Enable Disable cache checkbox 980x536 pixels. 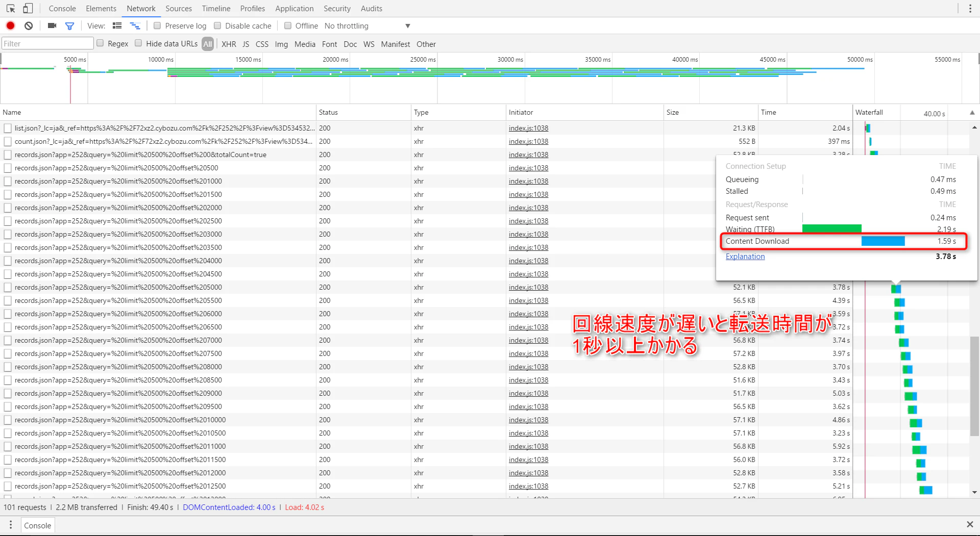217,25
